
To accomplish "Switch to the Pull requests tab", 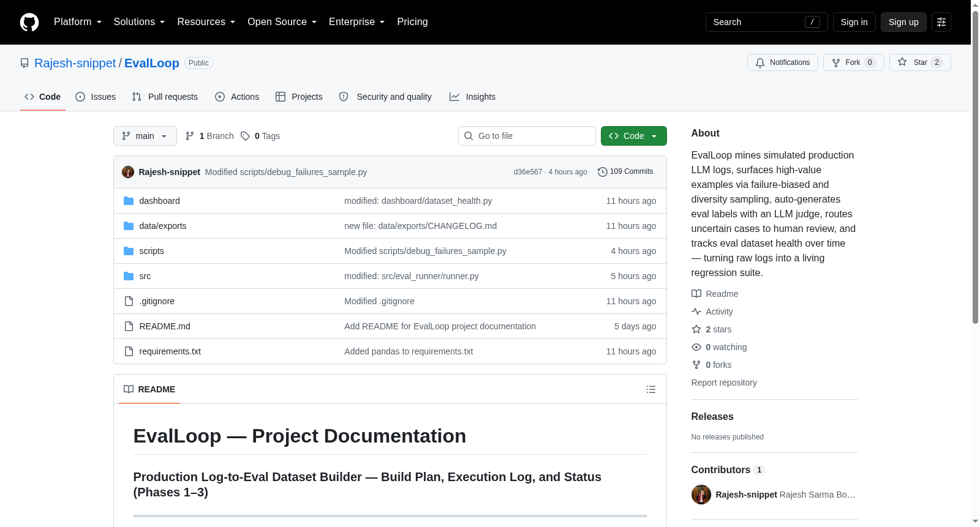I will (165, 97).
